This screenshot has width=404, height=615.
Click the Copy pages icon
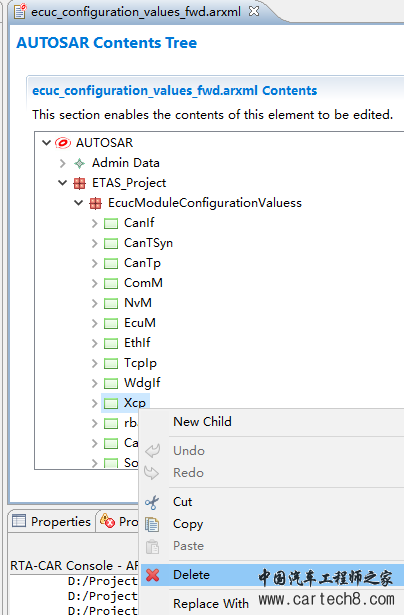pos(152,524)
